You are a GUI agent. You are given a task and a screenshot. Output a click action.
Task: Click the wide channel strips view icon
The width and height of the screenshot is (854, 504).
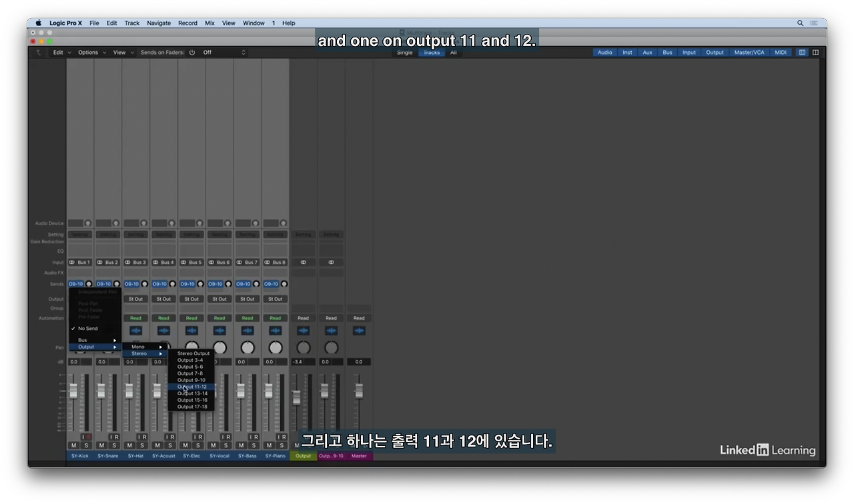(x=815, y=53)
